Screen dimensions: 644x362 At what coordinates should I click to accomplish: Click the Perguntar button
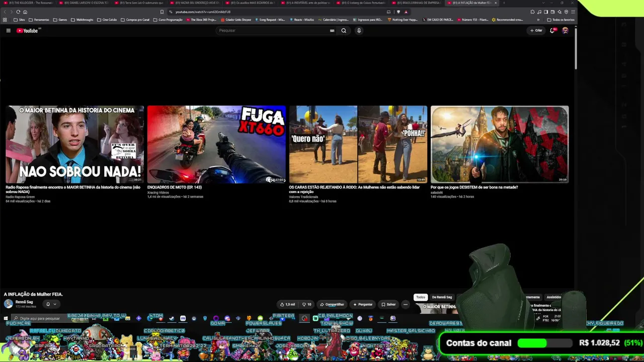363,304
